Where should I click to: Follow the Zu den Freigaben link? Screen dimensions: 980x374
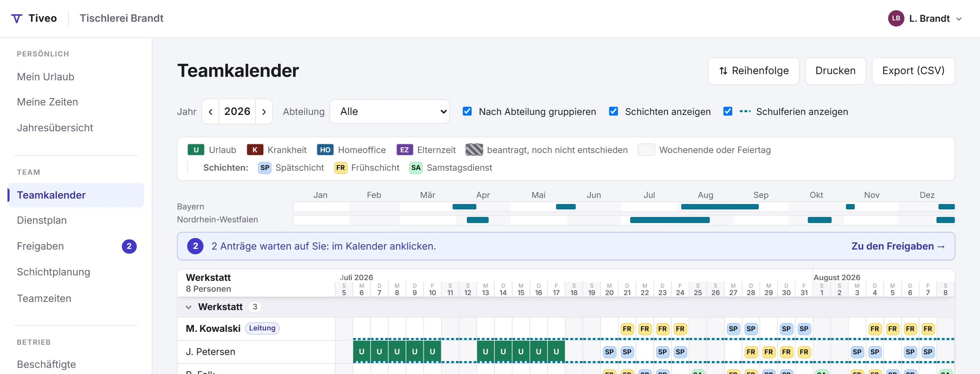898,246
